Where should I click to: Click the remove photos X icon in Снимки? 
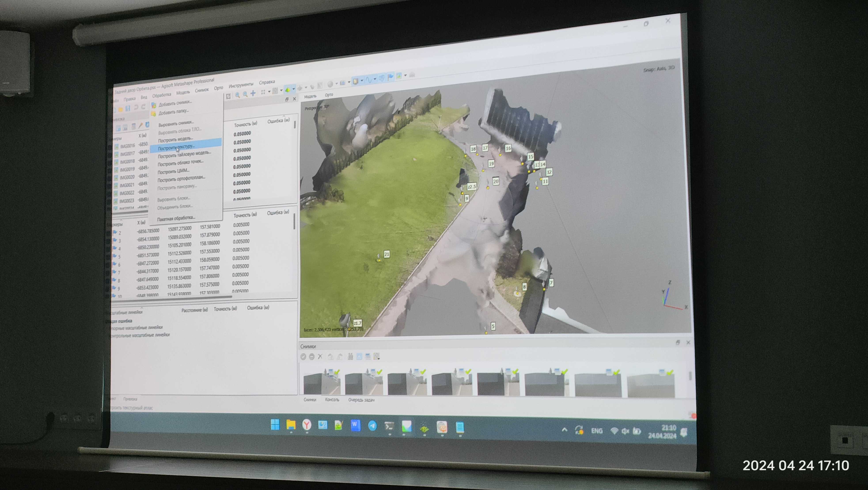[x=320, y=356]
